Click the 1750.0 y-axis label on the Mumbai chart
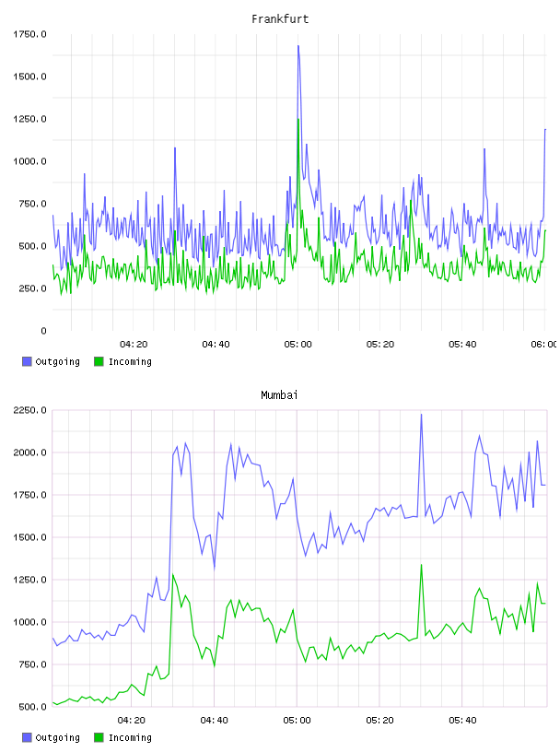Viewport: 560px width, 752px height. pos(29,495)
